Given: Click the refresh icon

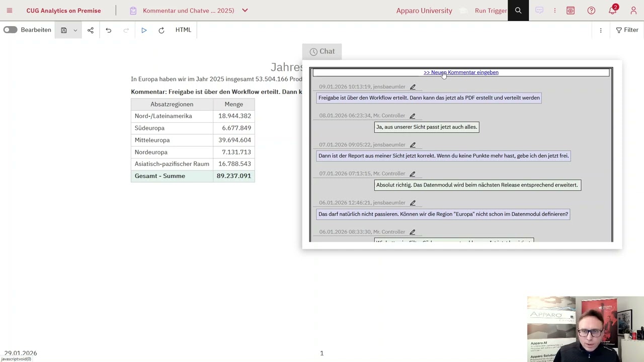Looking at the screenshot, I should pyautogui.click(x=162, y=30).
